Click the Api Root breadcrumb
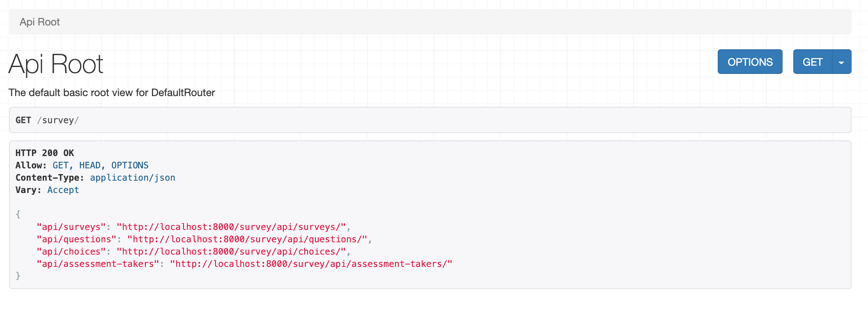Viewport: 868px width, 317px height. click(x=40, y=22)
